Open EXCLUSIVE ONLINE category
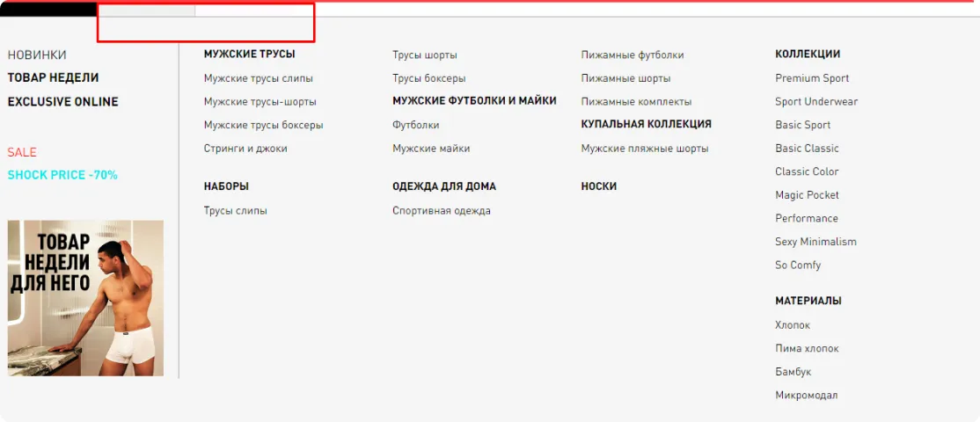This screenshot has width=980, height=422. 62,101
